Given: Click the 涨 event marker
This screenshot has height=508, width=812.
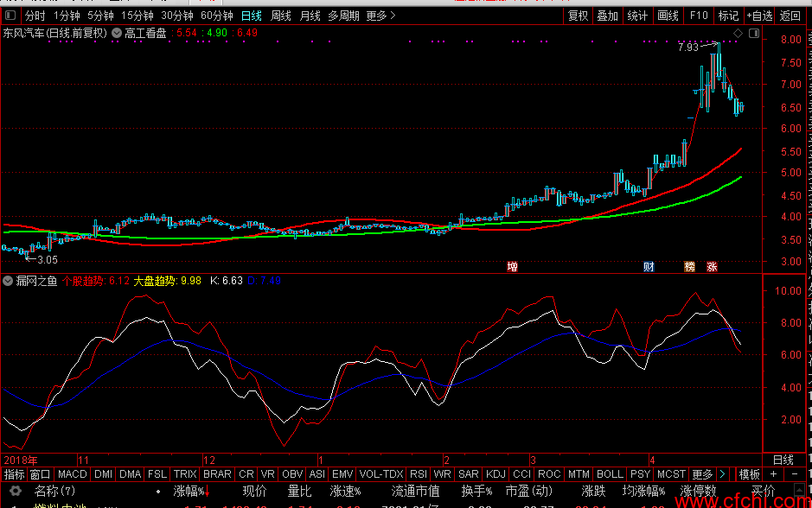Looking at the screenshot, I should pos(712,266).
